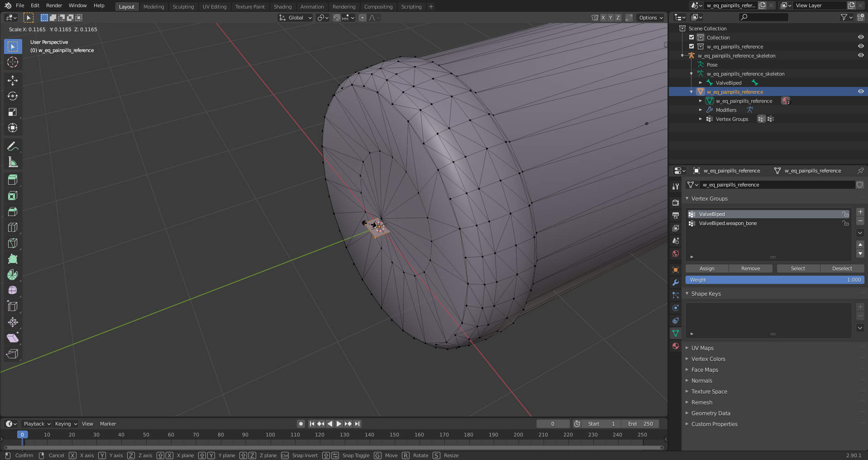The image size is (868, 460).
Task: Switch to the UV Editing workspace tab
Action: click(214, 7)
